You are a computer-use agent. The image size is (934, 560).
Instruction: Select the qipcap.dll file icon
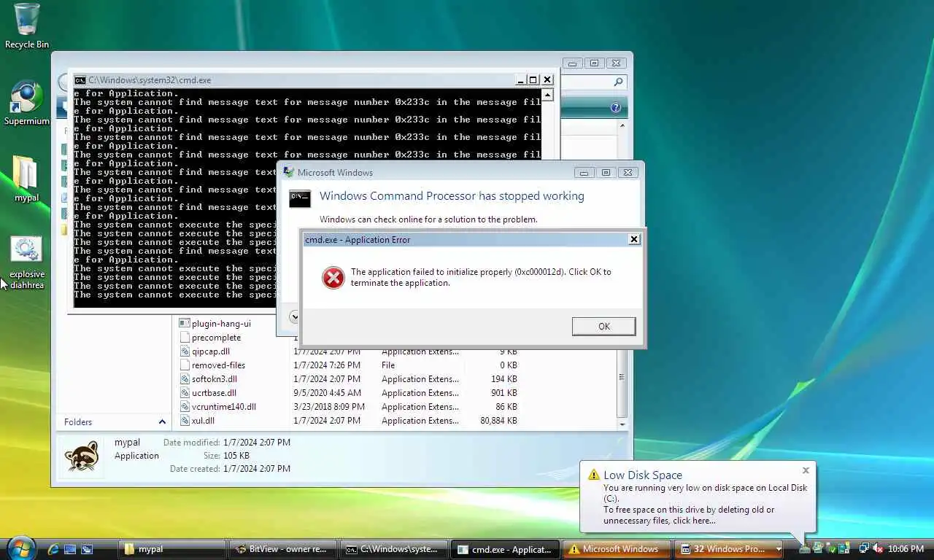185,351
